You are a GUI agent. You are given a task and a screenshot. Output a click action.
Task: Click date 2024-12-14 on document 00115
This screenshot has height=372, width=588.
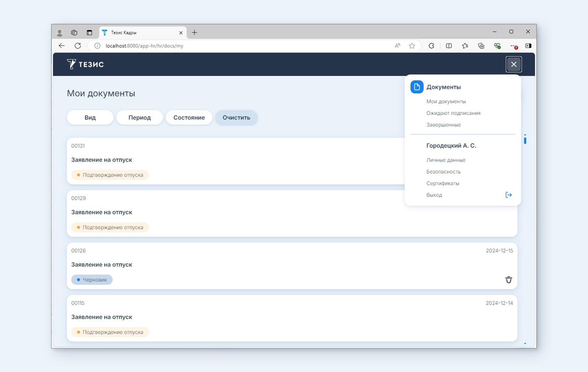(x=499, y=303)
